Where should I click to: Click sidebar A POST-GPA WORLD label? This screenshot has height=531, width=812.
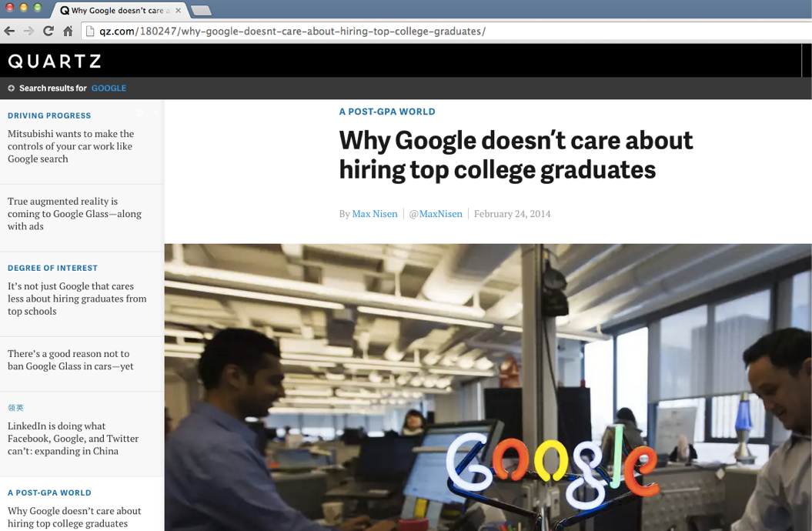pos(50,493)
